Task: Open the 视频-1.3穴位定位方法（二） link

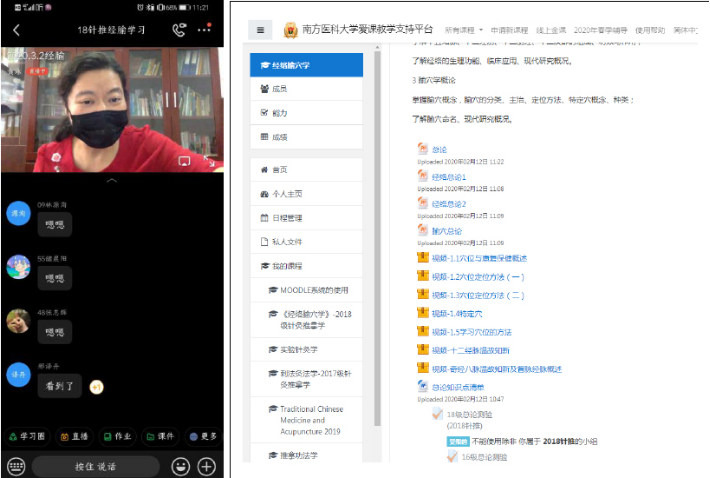Action: (x=478, y=296)
